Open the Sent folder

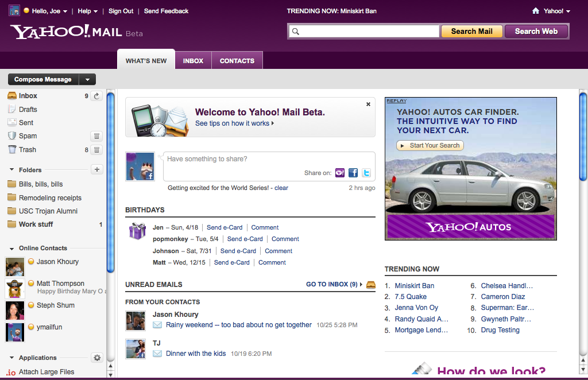click(x=26, y=122)
